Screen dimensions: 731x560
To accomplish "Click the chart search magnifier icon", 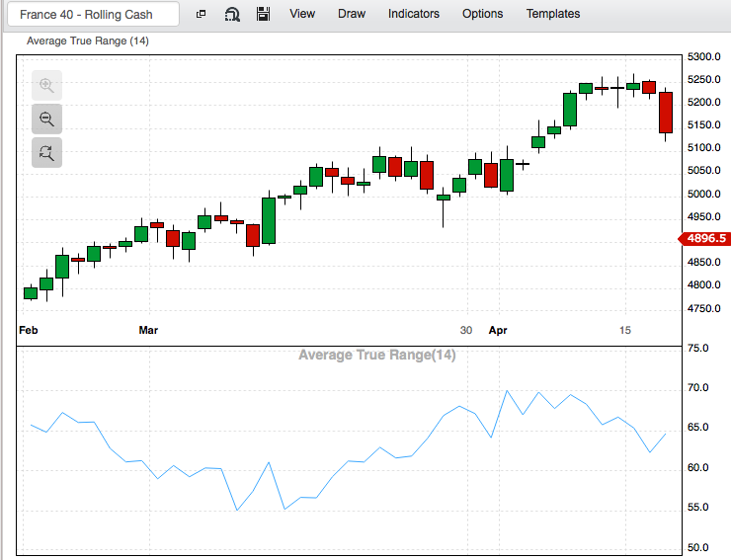I will pyautogui.click(x=232, y=15).
